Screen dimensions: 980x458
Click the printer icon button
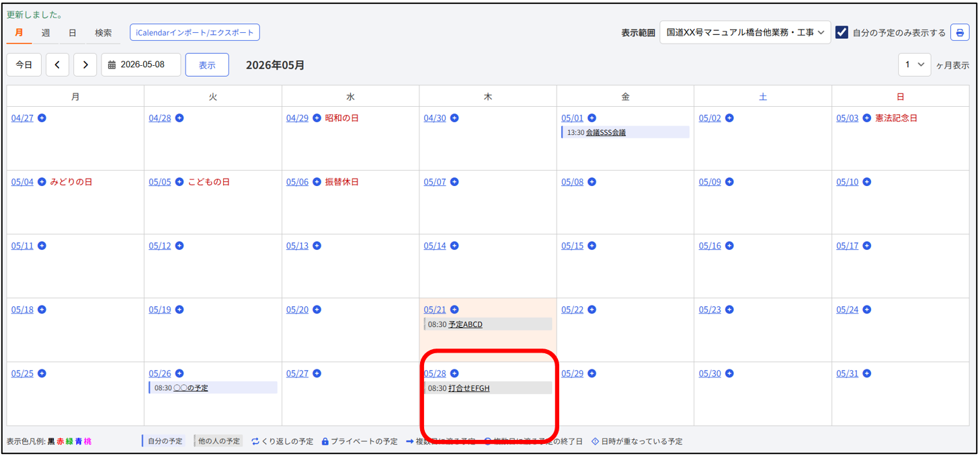(x=960, y=32)
